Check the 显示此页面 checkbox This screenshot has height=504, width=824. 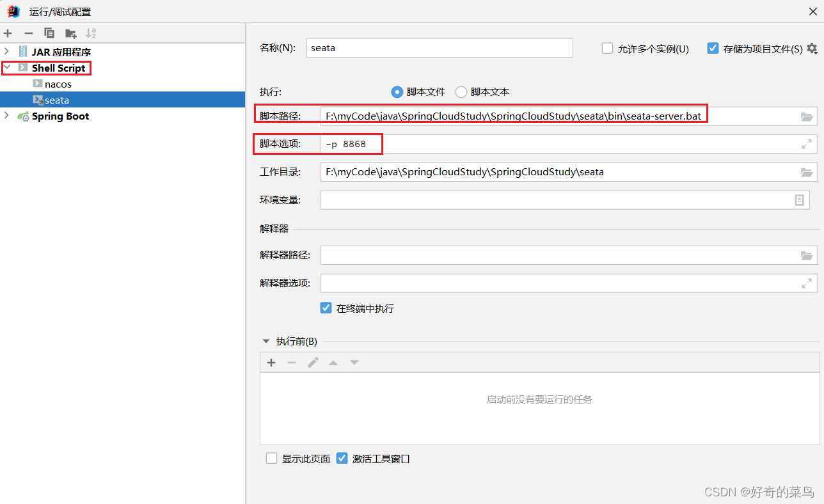point(271,458)
